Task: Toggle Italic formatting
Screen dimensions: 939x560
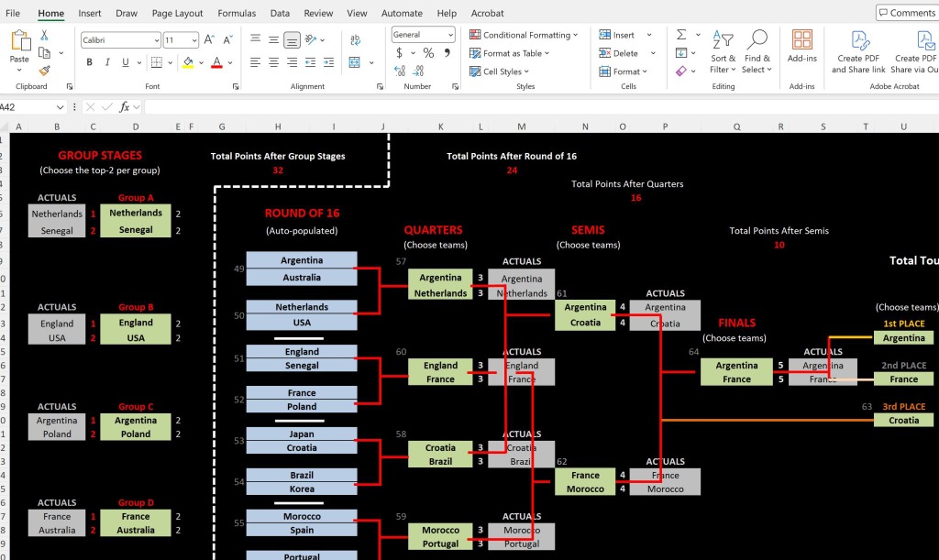Action: coord(107,62)
